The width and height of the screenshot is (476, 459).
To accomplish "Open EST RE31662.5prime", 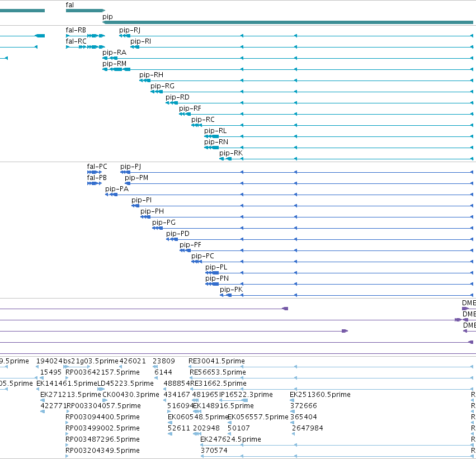I will [218, 384].
